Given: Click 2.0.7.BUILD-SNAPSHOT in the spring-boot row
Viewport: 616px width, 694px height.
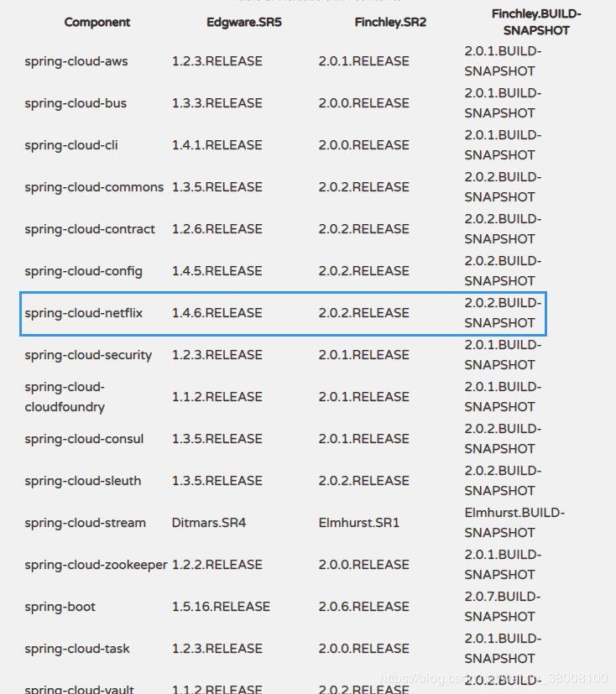Looking at the screenshot, I should coord(502,607).
